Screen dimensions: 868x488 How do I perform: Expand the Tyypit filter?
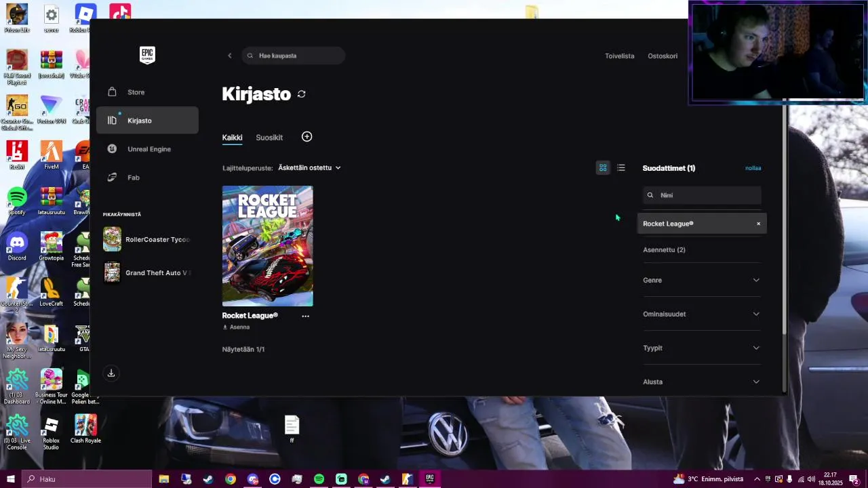(702, 348)
